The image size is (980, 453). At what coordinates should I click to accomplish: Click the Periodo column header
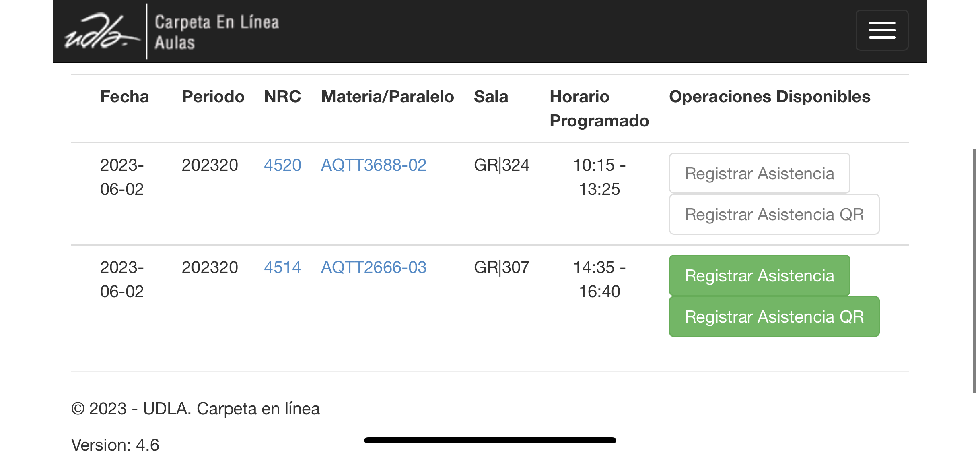coord(213,97)
